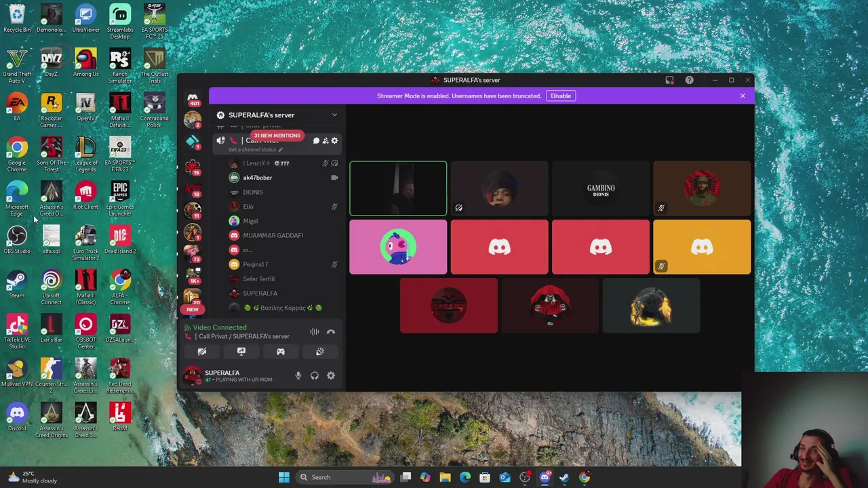Jump to 31 NEW MENTIONS

tap(277, 136)
